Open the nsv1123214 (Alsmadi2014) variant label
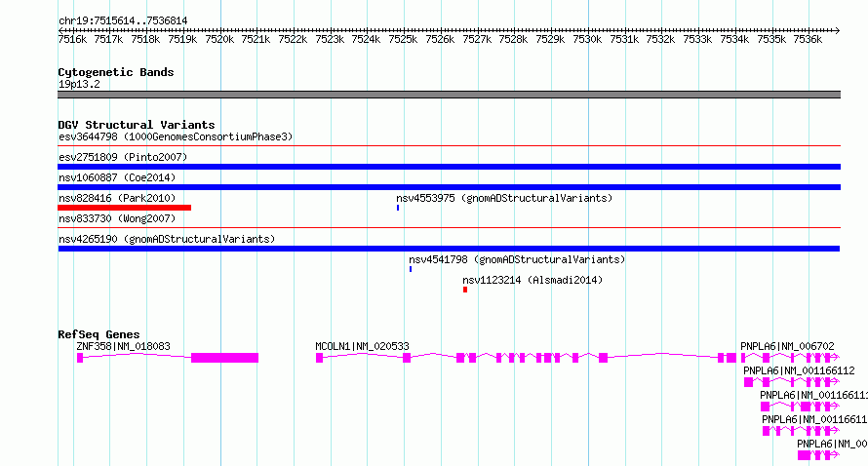Viewport: 868px width, 466px height. tap(533, 280)
